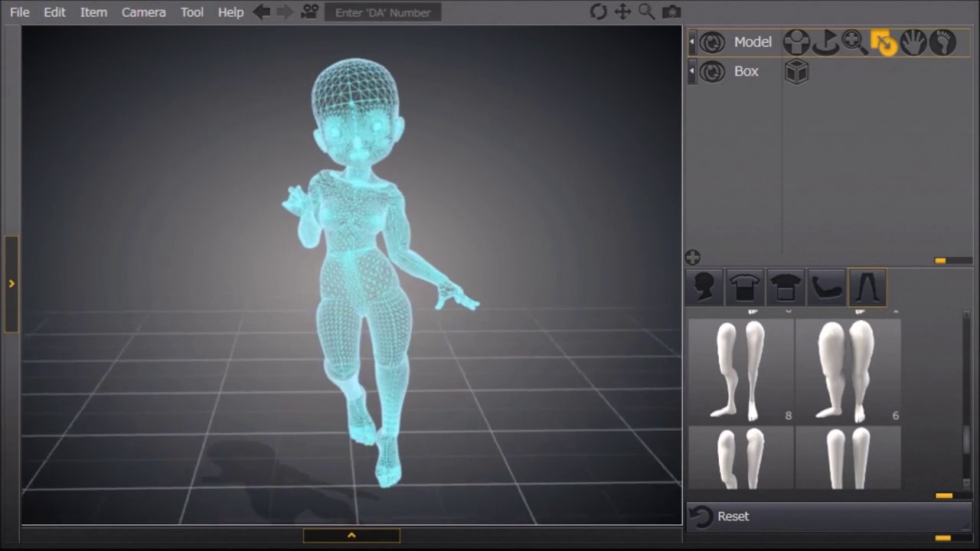Switch to the waist shirt morph tab
This screenshot has height=551, width=980.
click(x=786, y=288)
